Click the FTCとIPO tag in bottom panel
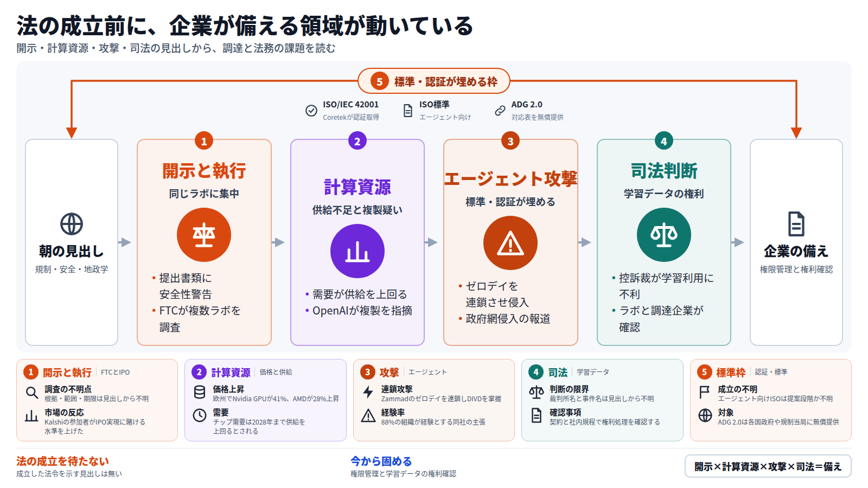868x488 pixels. 115,372
